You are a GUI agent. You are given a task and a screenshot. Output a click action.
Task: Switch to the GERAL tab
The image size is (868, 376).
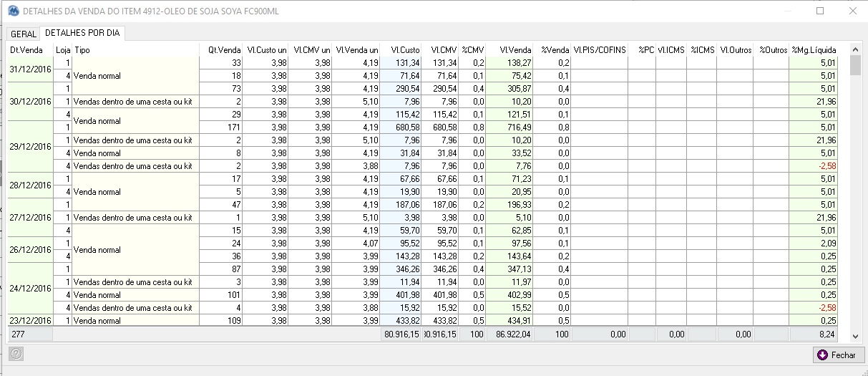coord(23,34)
